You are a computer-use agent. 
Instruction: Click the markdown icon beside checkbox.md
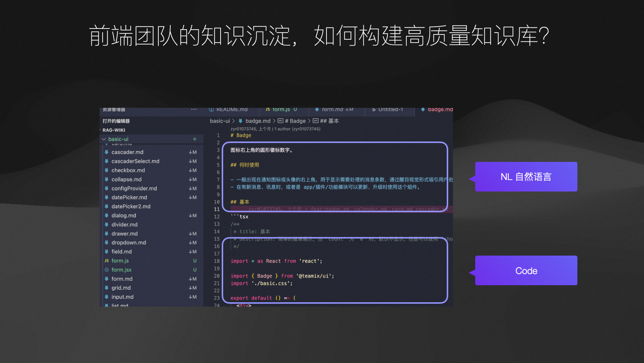point(107,170)
